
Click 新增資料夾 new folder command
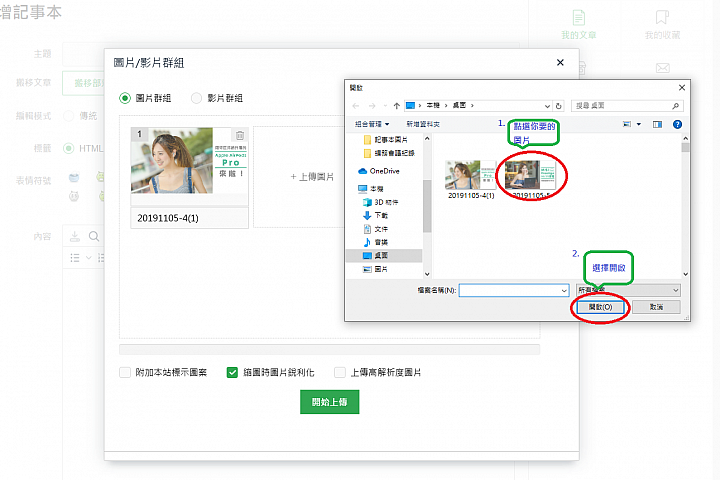tap(423, 124)
